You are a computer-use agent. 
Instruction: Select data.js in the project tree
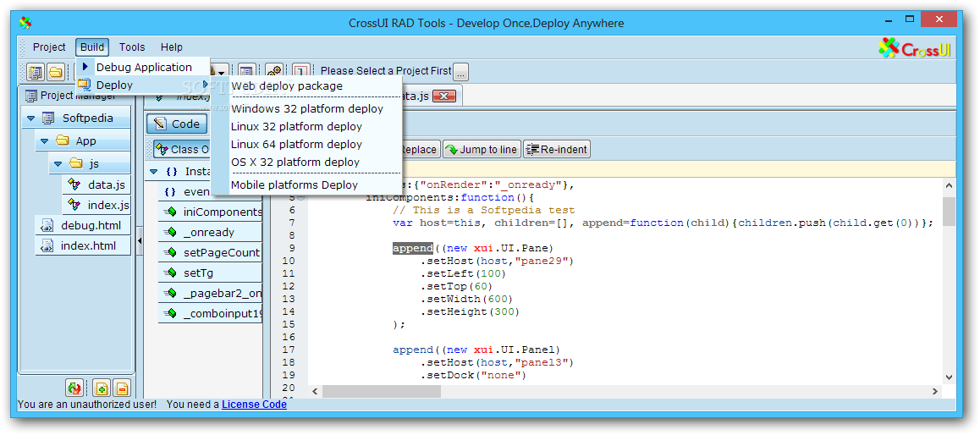(x=96, y=185)
